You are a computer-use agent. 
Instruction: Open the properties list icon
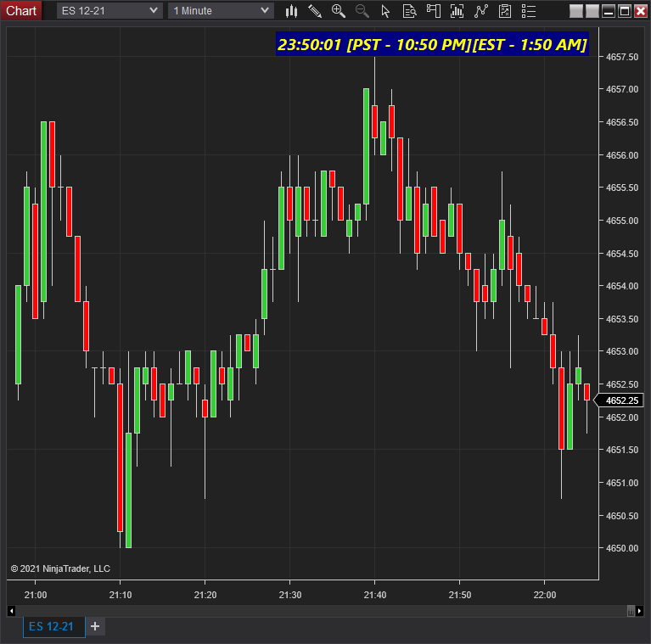pos(529,11)
